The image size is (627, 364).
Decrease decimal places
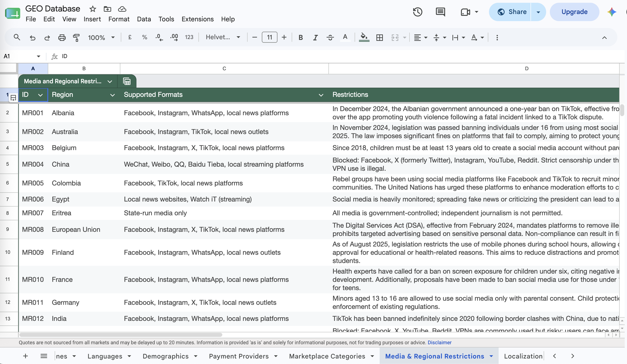click(x=159, y=38)
